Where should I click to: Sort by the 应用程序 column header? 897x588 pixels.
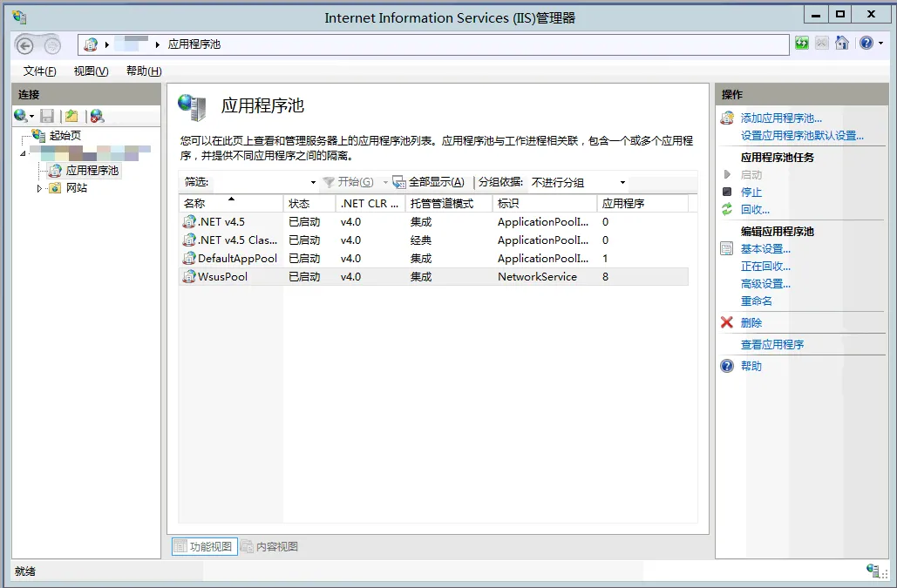642,204
